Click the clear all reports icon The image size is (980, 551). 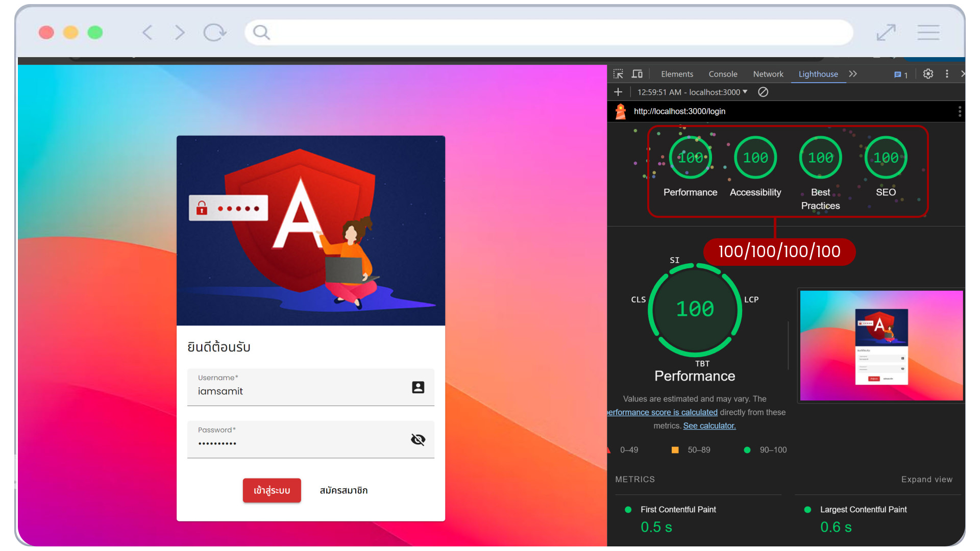(763, 92)
